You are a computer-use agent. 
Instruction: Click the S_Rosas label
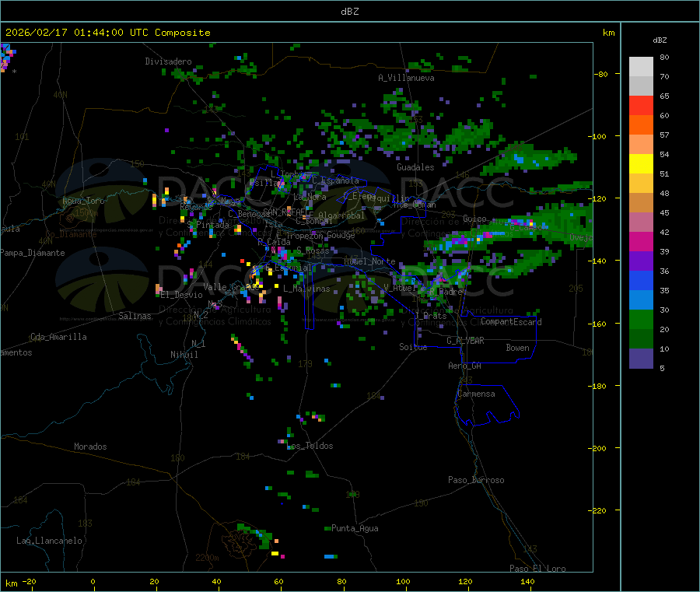click(313, 250)
